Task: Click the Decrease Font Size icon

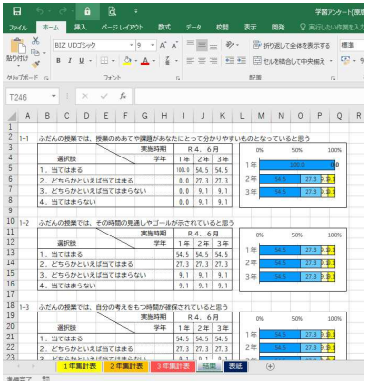Action: tap(175, 45)
